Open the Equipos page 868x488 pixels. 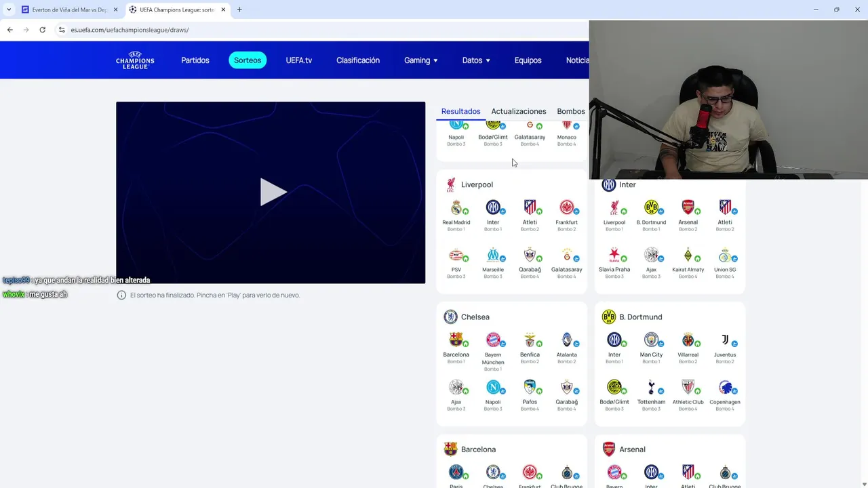coord(528,60)
